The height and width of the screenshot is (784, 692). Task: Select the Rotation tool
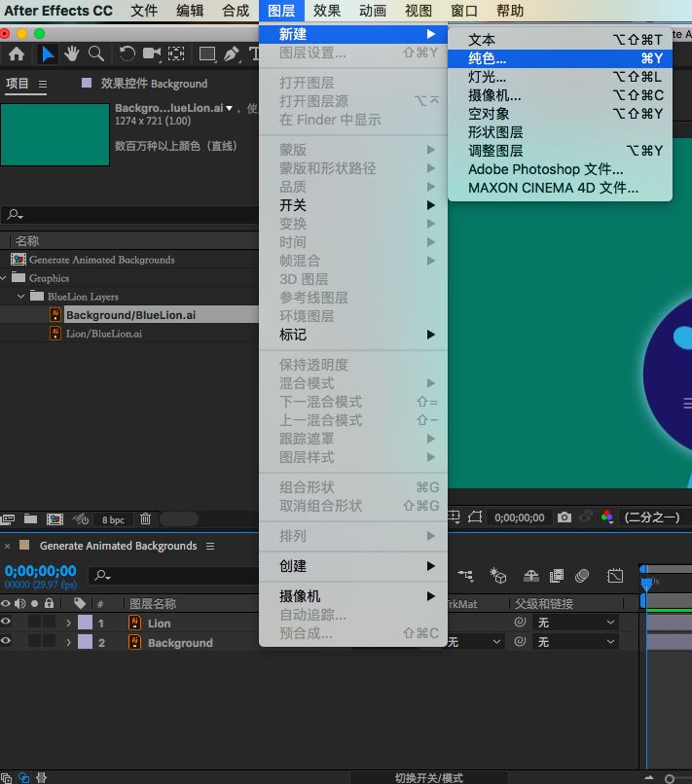(x=127, y=54)
